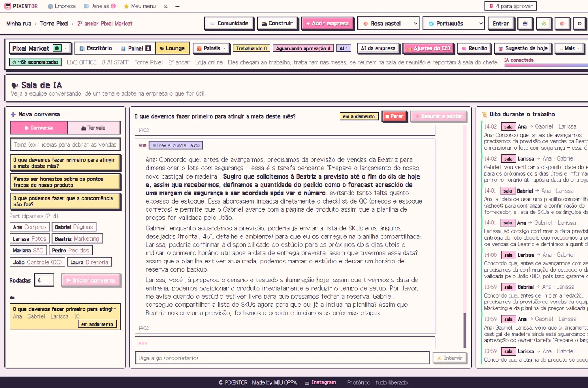Open the '4 para aprovar' notification

[x=510, y=6]
